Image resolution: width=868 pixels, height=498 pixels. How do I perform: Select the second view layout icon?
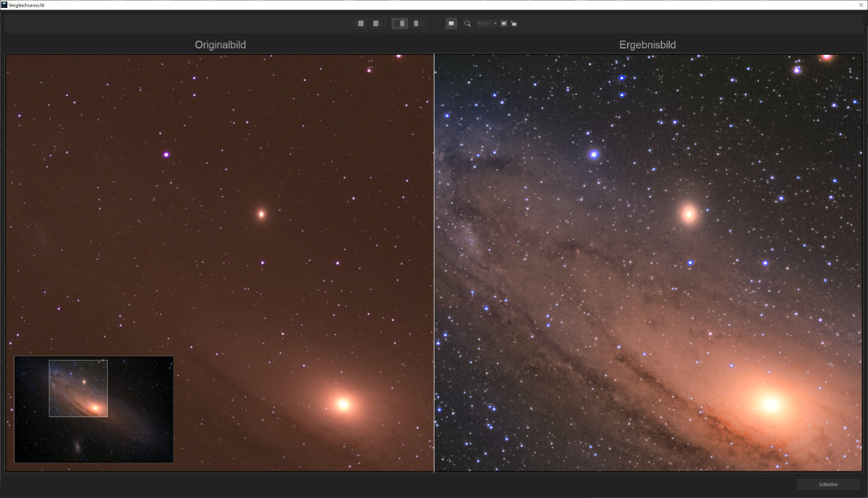click(x=376, y=23)
